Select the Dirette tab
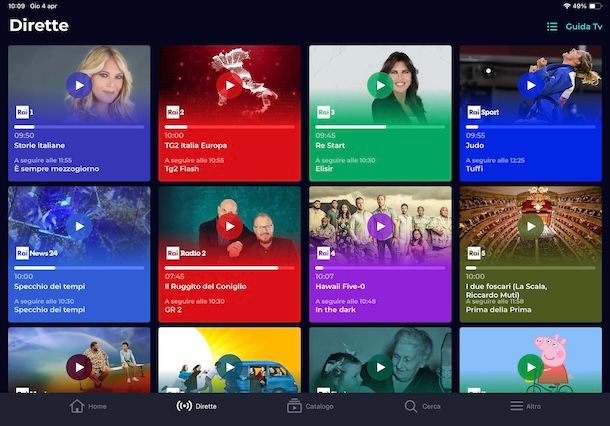Screen dimensions: 610x426 [x=196, y=406]
